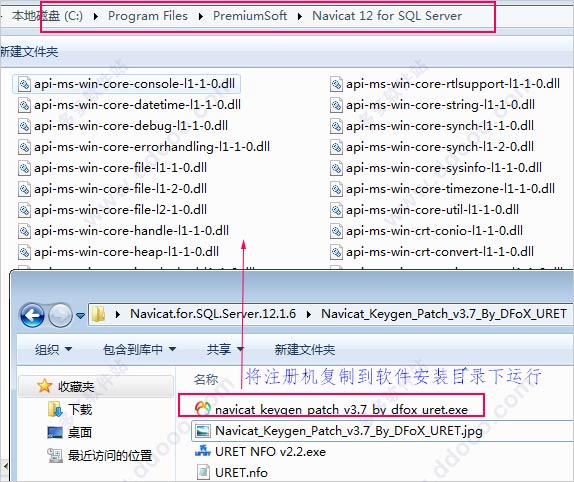Select the Navicat_Keygen_Patch_v3.7_By_DFoX_URET.jpg image file
This screenshot has height=482, width=574.
[338, 431]
